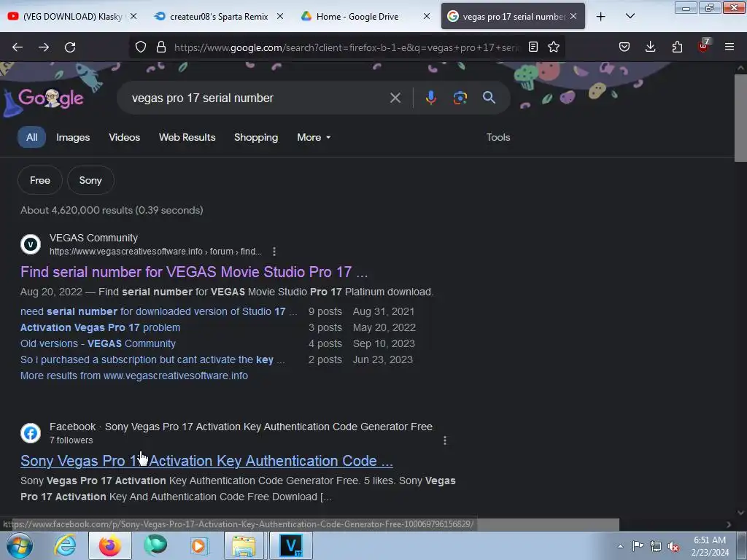Open More search filters dropdown
This screenshot has height=560, width=747.
pos(314,137)
